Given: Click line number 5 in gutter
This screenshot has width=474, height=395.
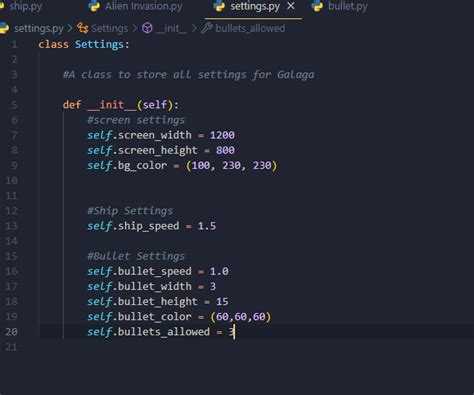Looking at the screenshot, I should pos(14,105).
